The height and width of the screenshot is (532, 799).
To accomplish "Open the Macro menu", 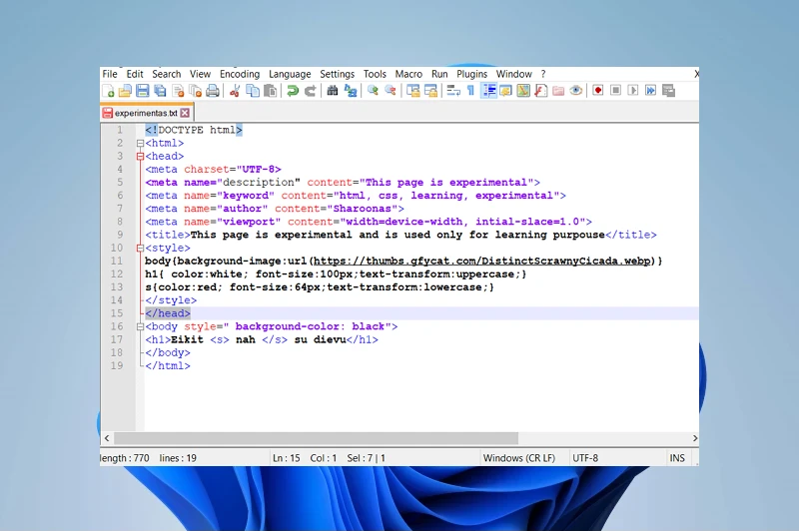I will click(408, 74).
